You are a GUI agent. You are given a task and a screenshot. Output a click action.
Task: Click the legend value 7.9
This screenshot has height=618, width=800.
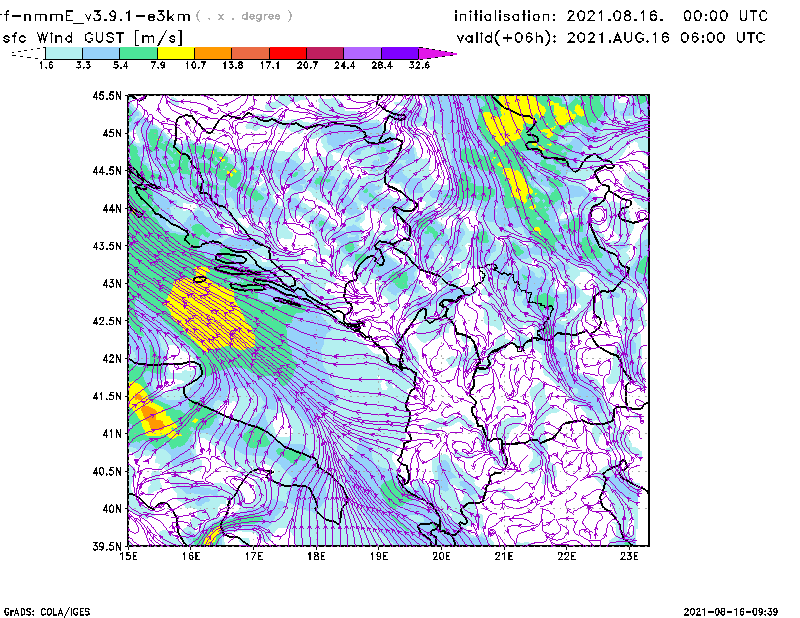click(x=158, y=65)
